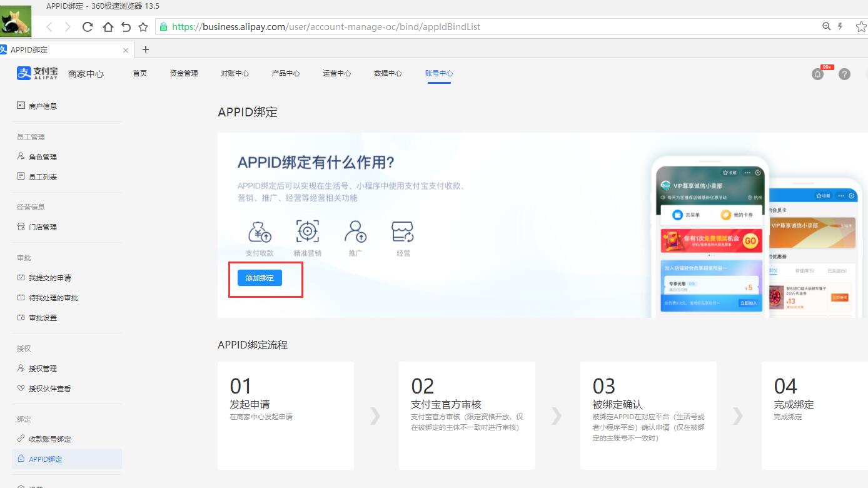
Task: Click the 03 被绑定确认 step card
Action: pos(648,415)
